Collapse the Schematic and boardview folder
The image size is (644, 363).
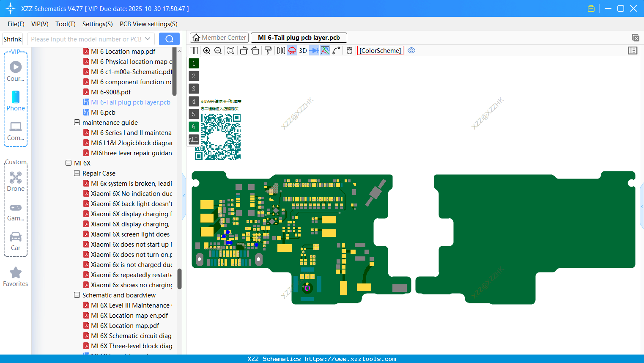(x=77, y=295)
